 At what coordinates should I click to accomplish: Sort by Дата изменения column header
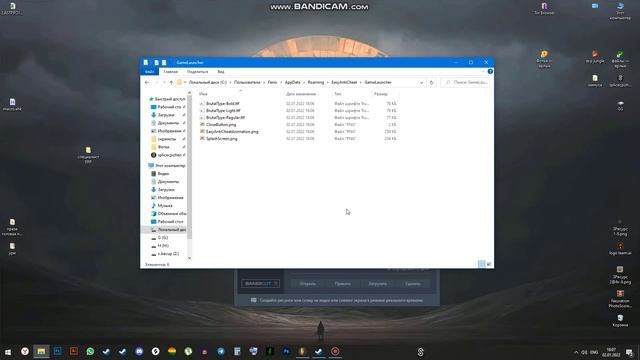(x=301, y=94)
